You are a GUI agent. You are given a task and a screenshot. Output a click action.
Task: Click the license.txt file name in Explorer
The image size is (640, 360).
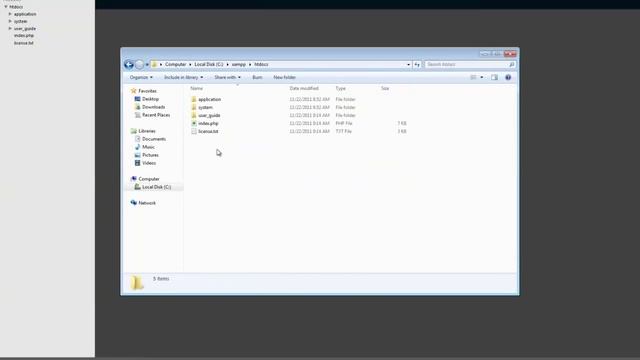coord(208,131)
